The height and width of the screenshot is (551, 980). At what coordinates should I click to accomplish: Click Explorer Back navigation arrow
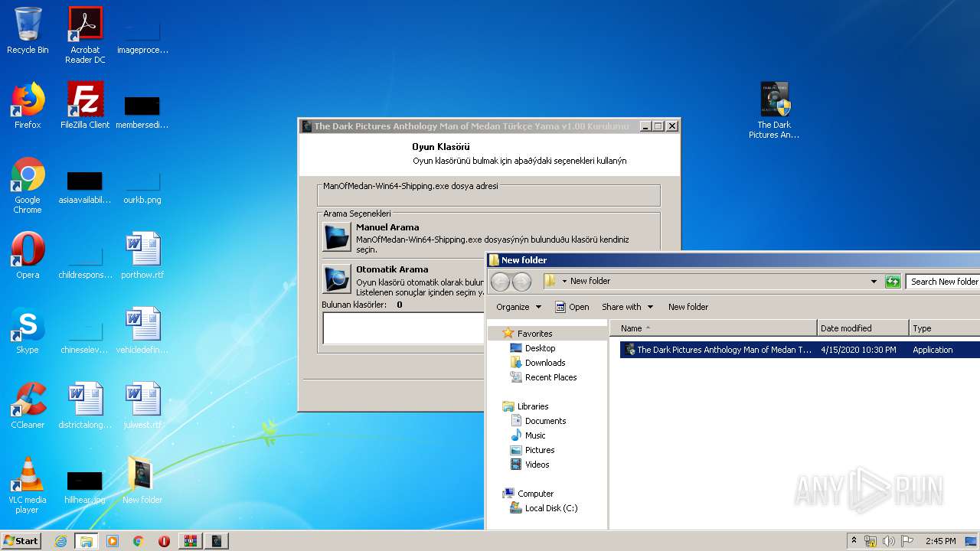click(500, 282)
